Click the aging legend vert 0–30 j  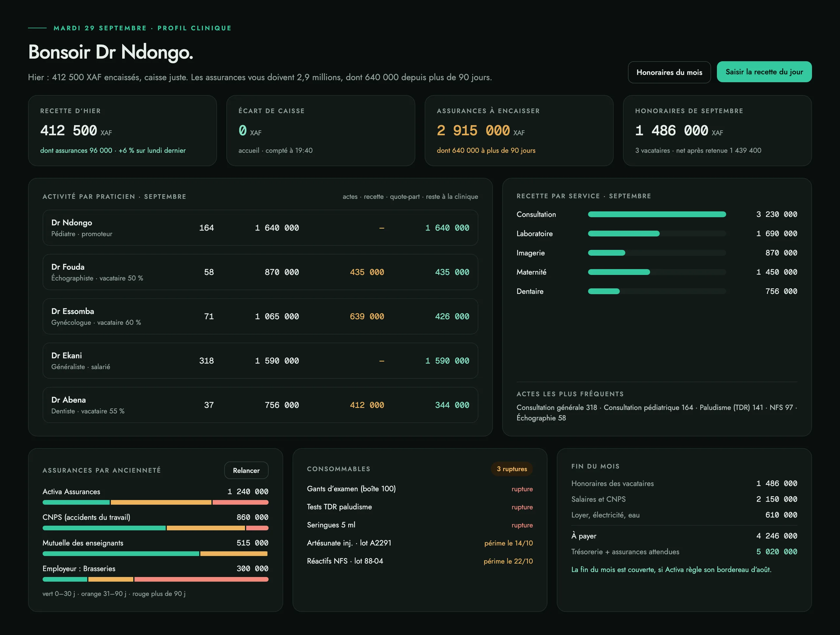(58, 594)
